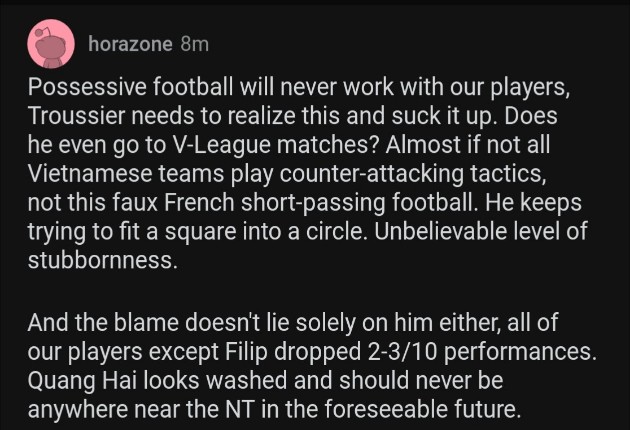Open the horazone username profile link
This screenshot has height=430, width=630.
131,45
